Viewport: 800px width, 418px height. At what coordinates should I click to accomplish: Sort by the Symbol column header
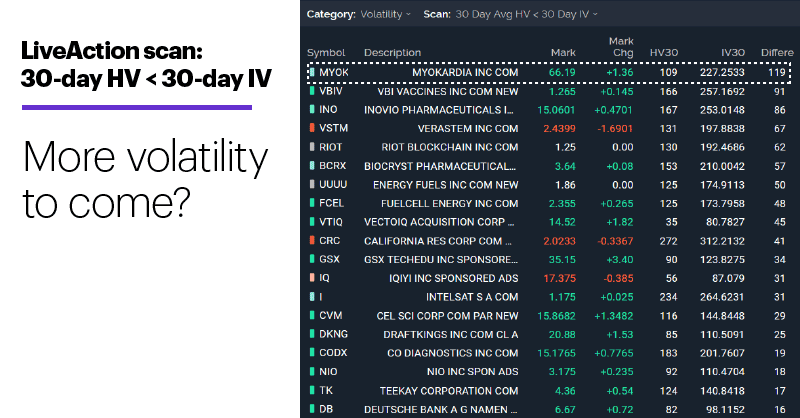click(325, 52)
